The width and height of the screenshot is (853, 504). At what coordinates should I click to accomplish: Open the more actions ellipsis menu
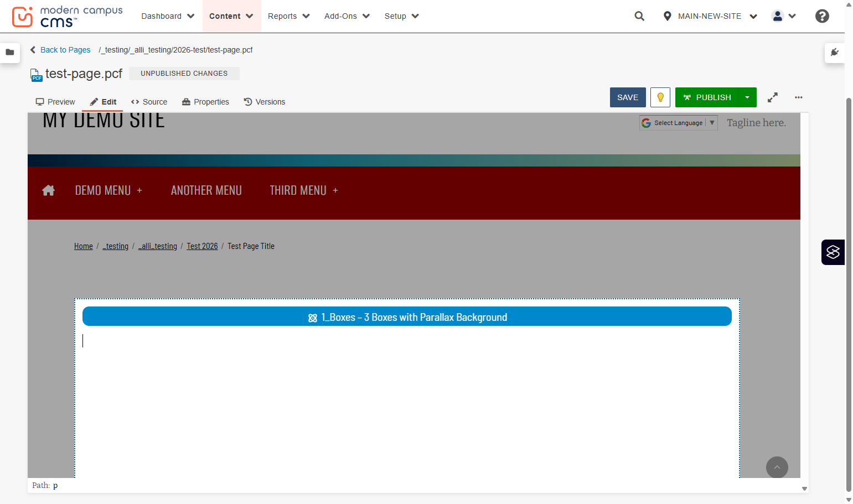(x=798, y=97)
